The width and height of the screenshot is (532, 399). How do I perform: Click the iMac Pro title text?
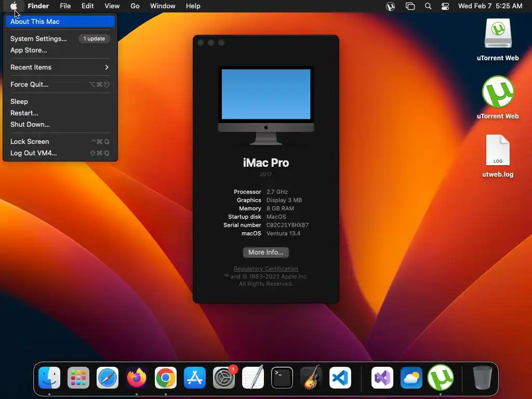[266, 163]
